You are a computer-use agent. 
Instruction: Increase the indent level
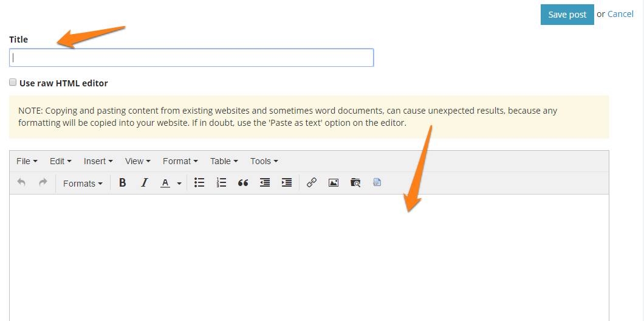point(287,182)
